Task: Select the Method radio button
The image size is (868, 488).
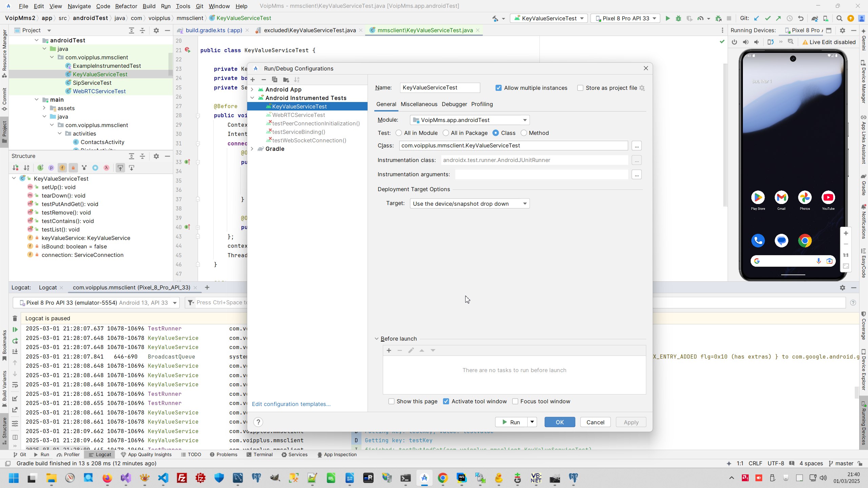Action: pyautogui.click(x=524, y=133)
